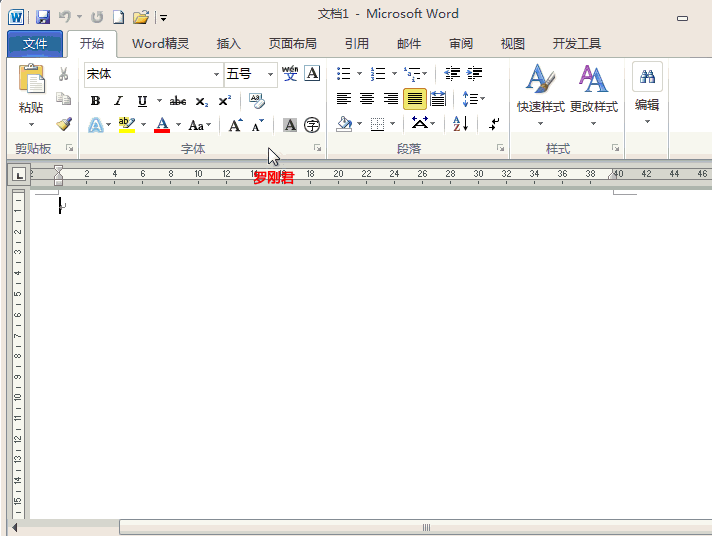Screen dimensions: 712x536
Task: Apply text effects with glowing A icon
Action: pos(96,125)
